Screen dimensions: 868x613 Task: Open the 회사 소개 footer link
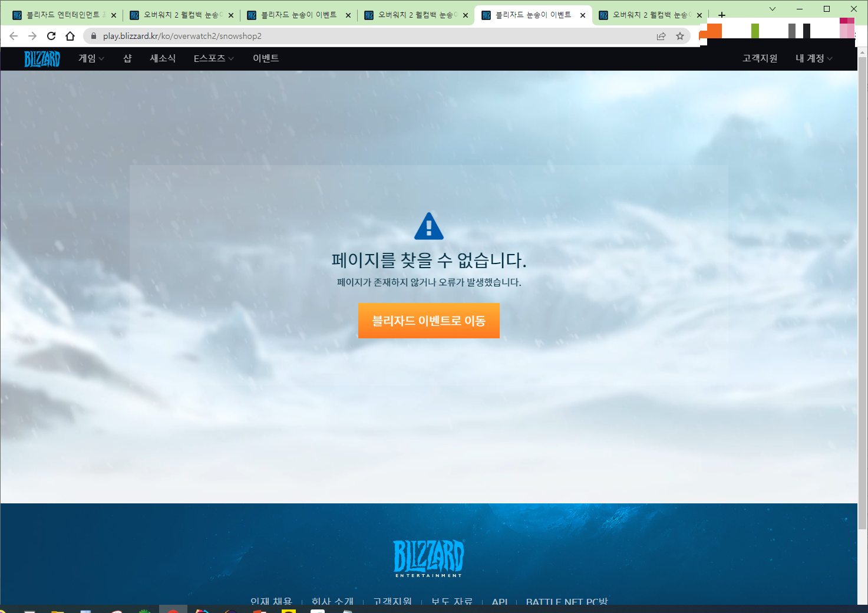332,601
